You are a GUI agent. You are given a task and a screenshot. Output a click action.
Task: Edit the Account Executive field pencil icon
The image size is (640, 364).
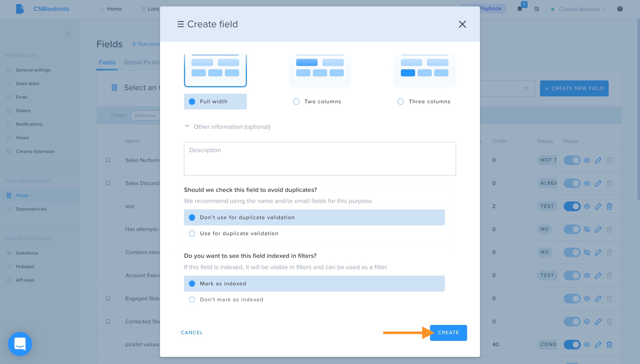[x=598, y=276]
